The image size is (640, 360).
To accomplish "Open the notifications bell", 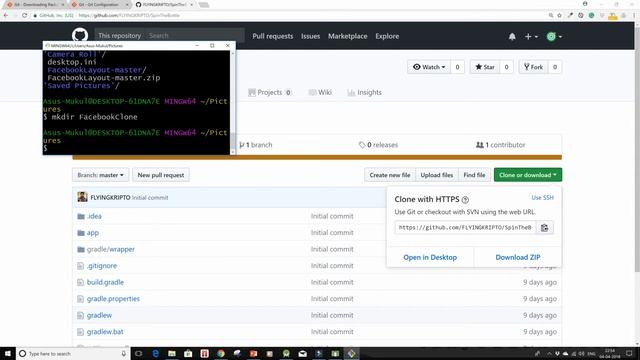I will [x=512, y=37].
